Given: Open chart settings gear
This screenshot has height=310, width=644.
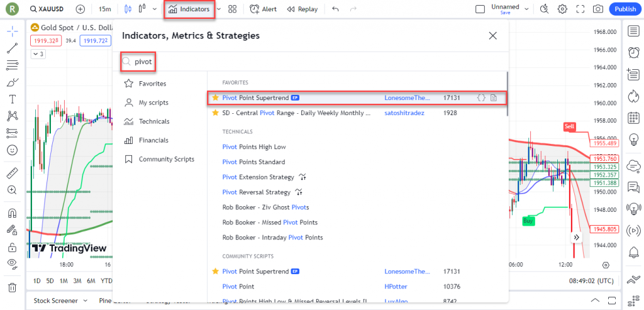Looking at the screenshot, I should 562,9.
